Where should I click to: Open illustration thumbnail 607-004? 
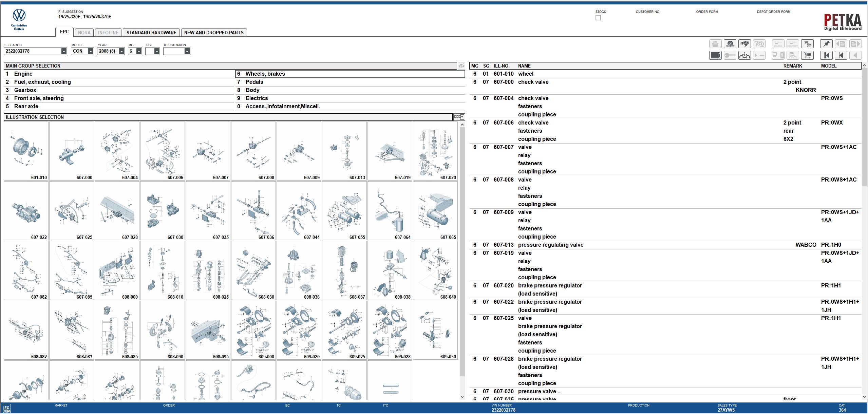(x=117, y=151)
